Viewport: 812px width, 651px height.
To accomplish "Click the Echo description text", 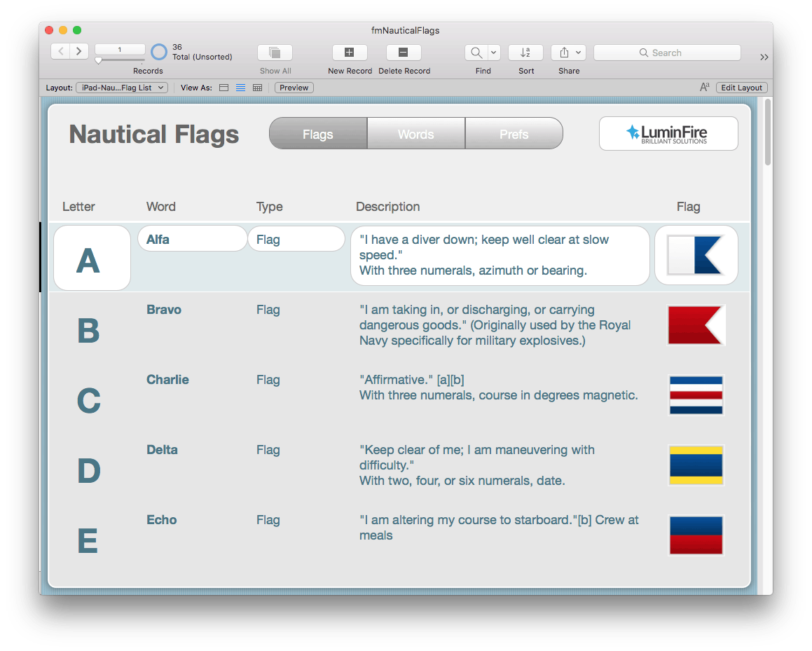I will [x=500, y=527].
